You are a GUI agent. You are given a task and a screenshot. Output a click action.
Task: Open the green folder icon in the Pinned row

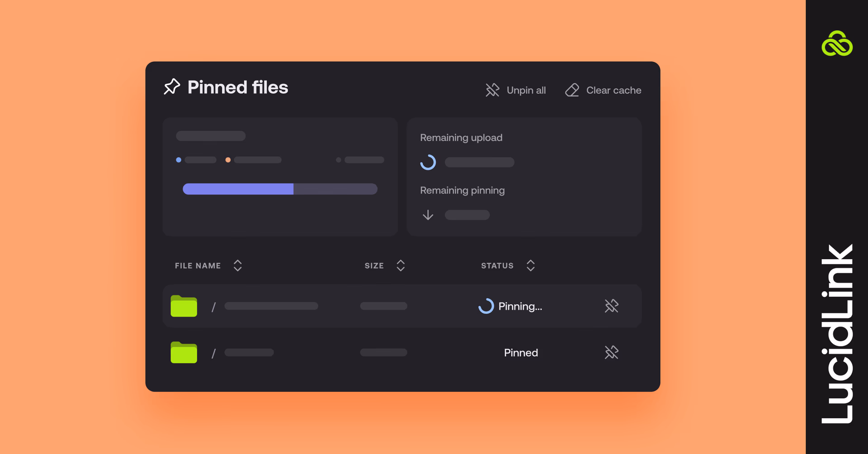coord(183,353)
